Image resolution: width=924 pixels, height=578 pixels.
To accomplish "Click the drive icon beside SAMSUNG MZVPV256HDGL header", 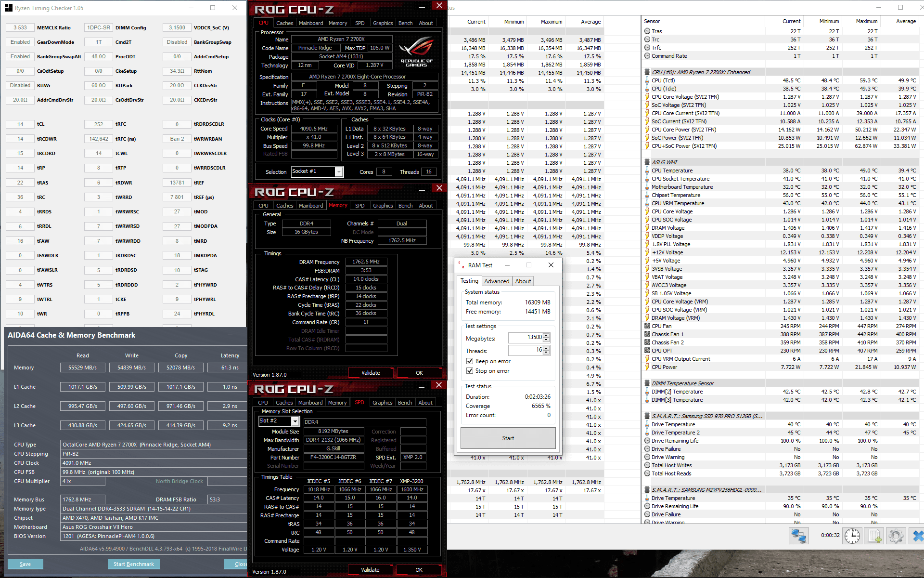I will (647, 490).
